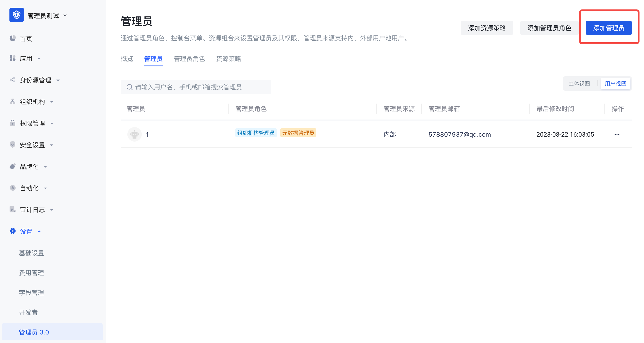Click the 添加资源策略 button
The image size is (644, 343).
coord(486,28)
